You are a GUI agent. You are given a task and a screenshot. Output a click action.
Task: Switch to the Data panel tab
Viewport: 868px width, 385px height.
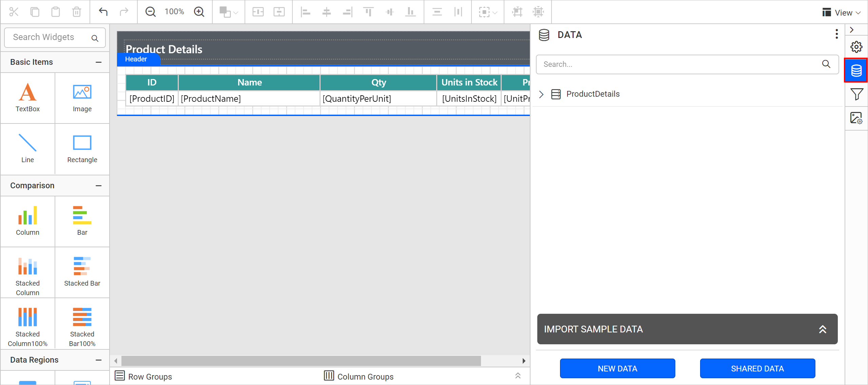point(856,71)
